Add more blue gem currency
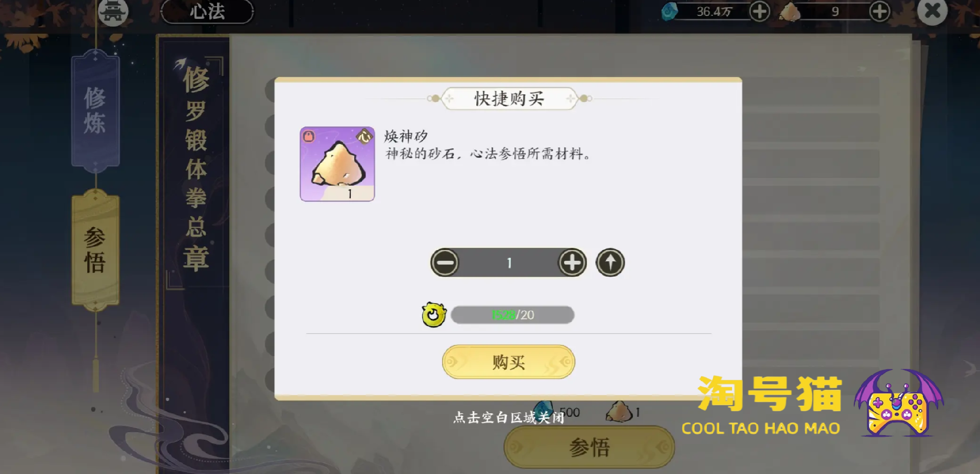The width and height of the screenshot is (980, 474). pyautogui.click(x=759, y=11)
